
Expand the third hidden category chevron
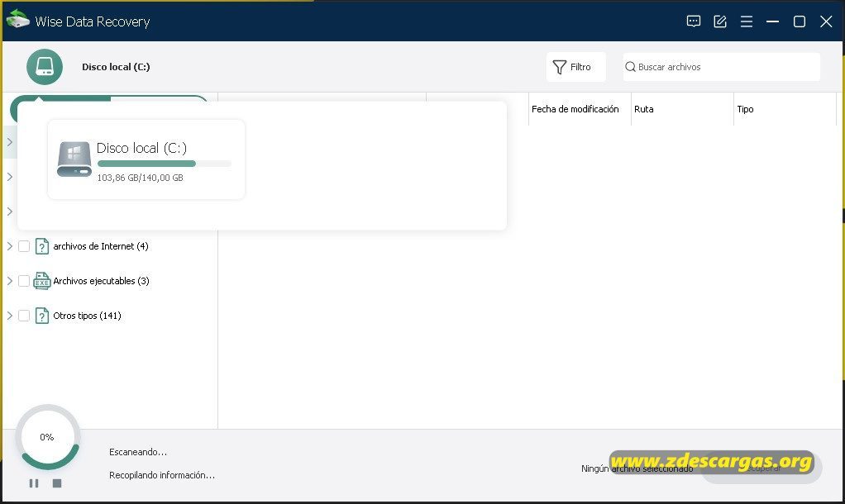9,211
